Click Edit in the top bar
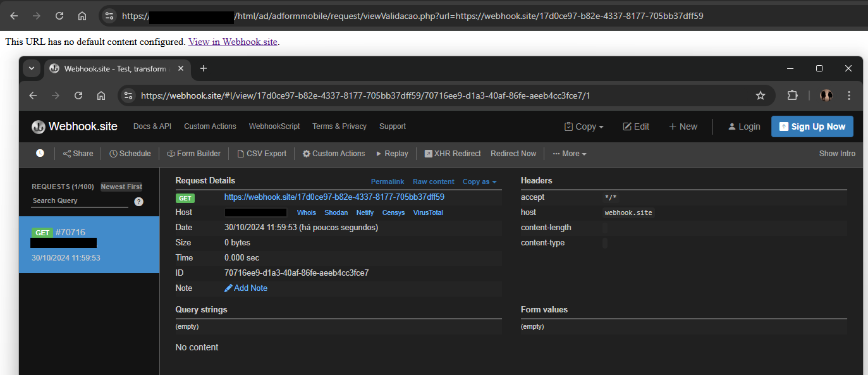The image size is (868, 375). click(636, 126)
